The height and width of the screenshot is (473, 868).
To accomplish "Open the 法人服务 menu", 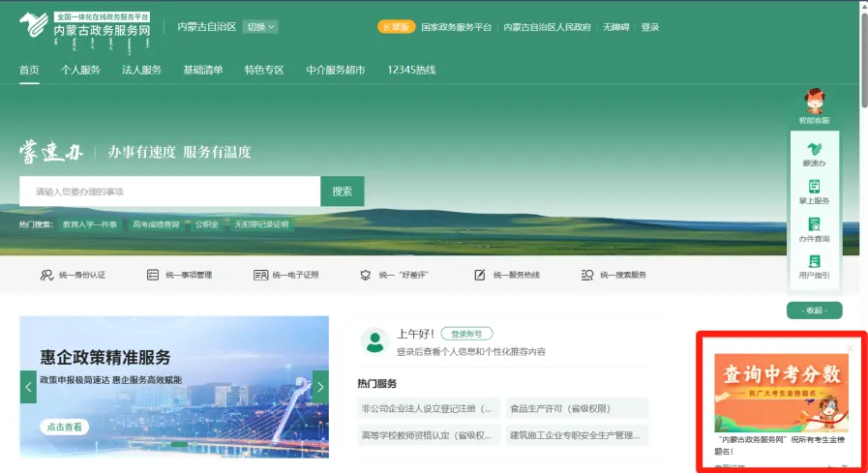I will coord(141,70).
